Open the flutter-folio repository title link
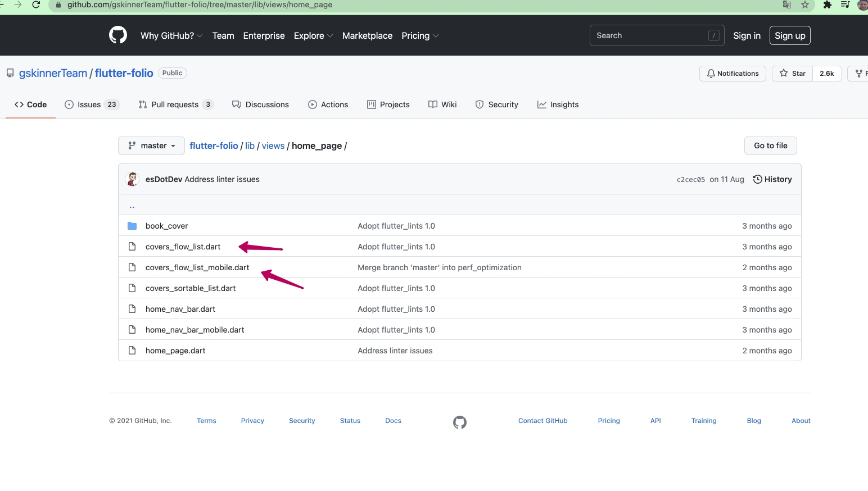The image size is (868, 491). (x=124, y=73)
